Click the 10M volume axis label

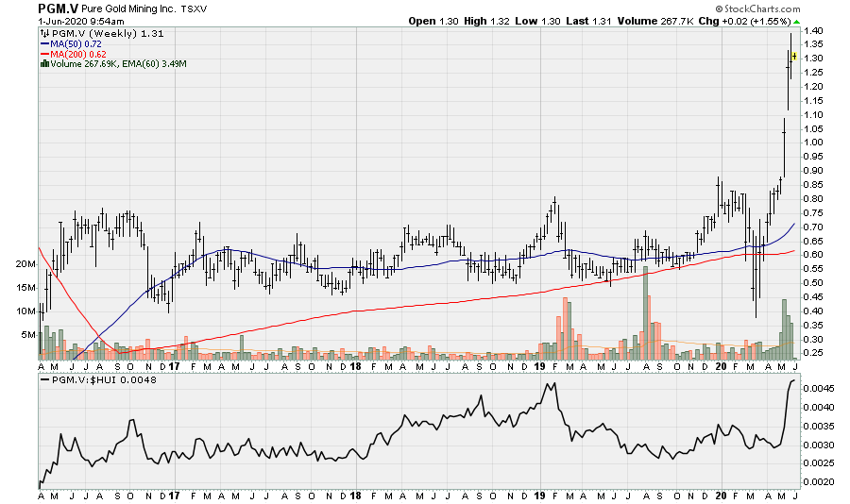26,311
